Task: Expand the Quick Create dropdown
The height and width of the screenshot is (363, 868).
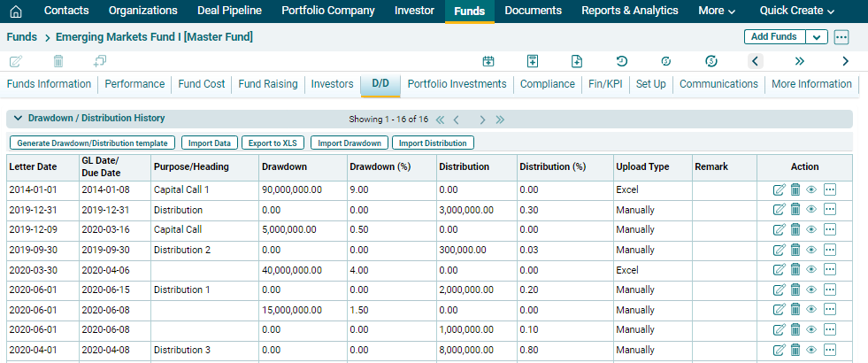Action: [x=796, y=11]
